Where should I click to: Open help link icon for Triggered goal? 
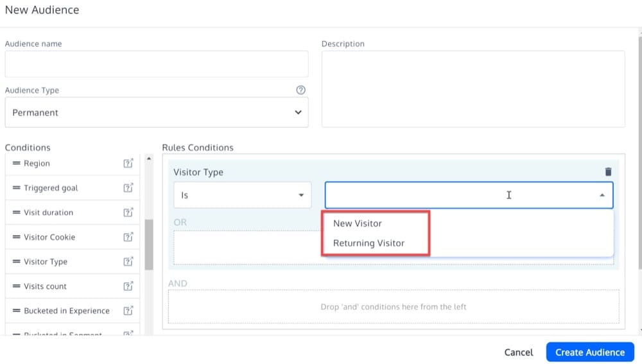point(128,188)
